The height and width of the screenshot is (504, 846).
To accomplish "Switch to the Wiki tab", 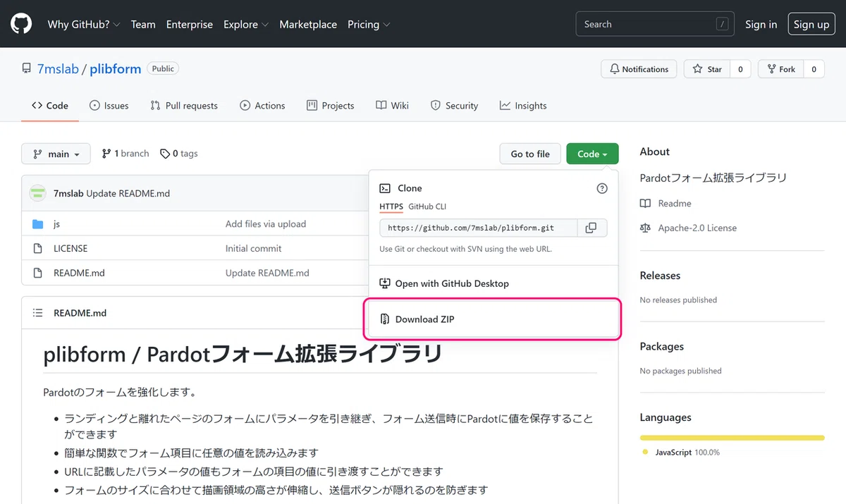I will pos(392,106).
